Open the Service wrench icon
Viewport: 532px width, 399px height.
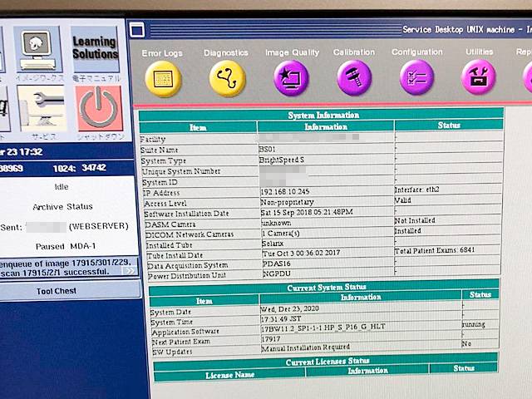tap(42, 108)
